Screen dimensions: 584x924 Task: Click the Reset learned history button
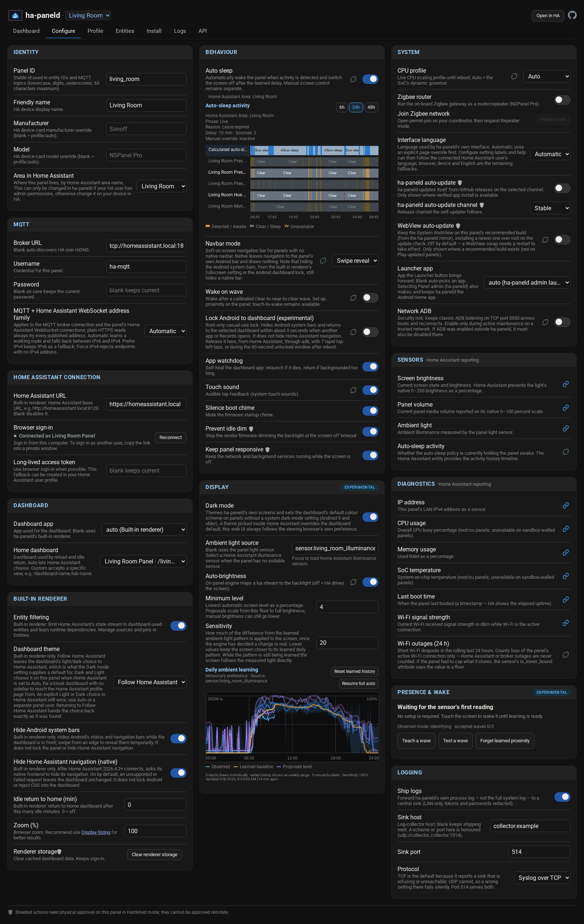[354, 671]
